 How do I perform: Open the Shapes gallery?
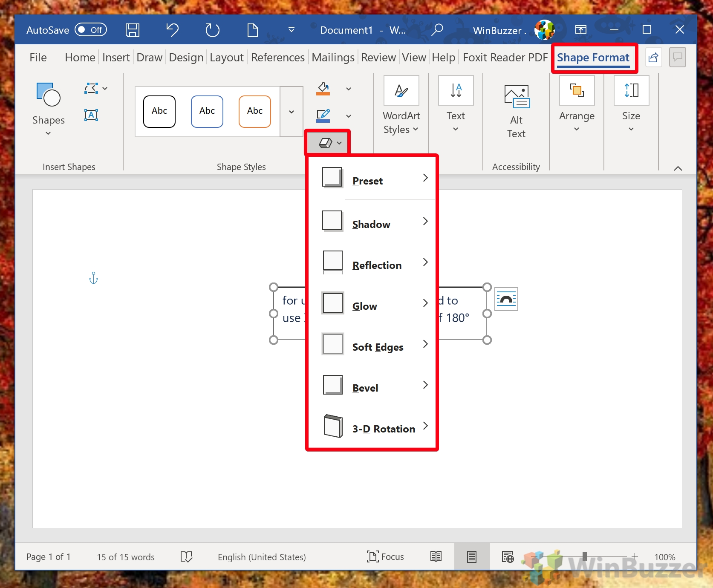(49, 109)
